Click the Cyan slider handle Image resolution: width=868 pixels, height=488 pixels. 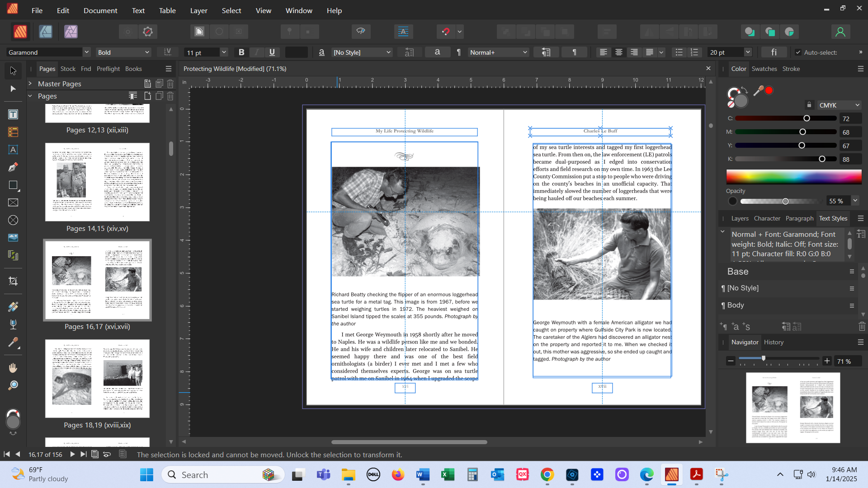(x=807, y=118)
